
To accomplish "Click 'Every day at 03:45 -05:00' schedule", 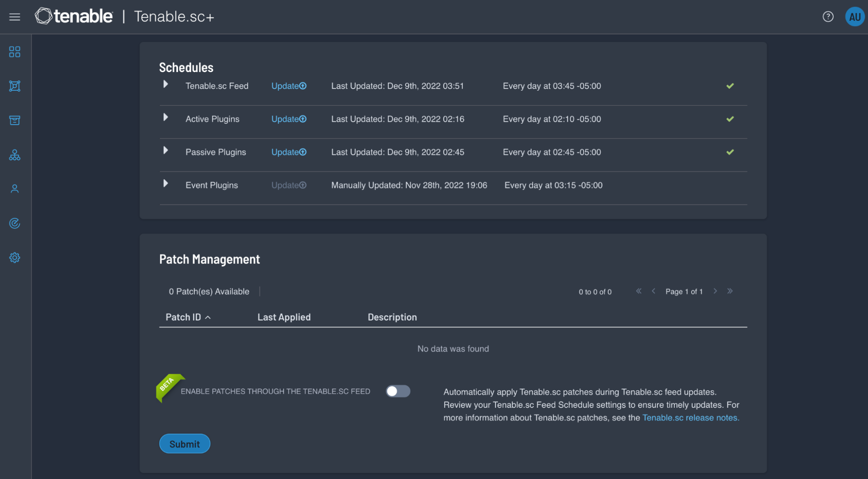I will (x=552, y=86).
